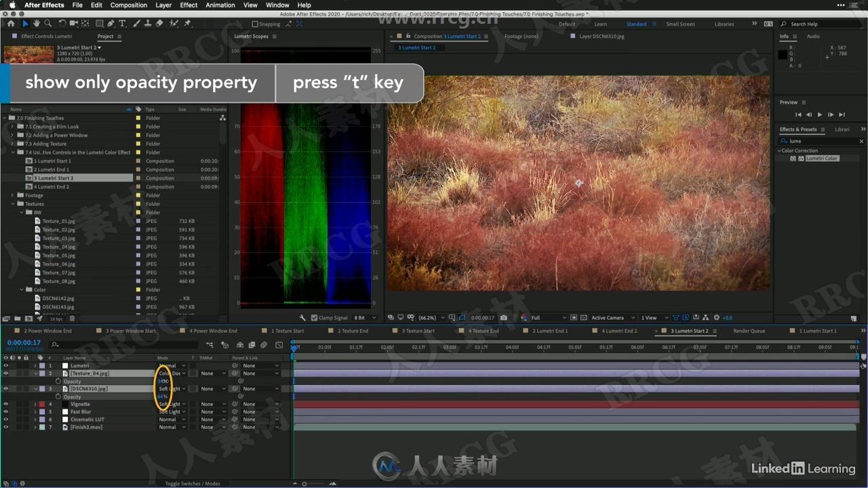868x488 pixels.
Task: Hide the Finish2.mov layer
Action: 5,427
